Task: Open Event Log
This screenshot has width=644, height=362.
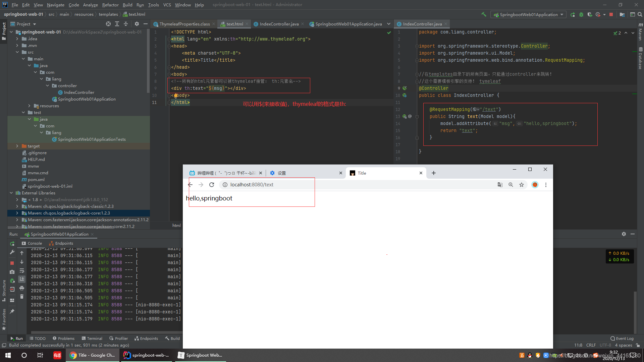Action: pos(622,339)
